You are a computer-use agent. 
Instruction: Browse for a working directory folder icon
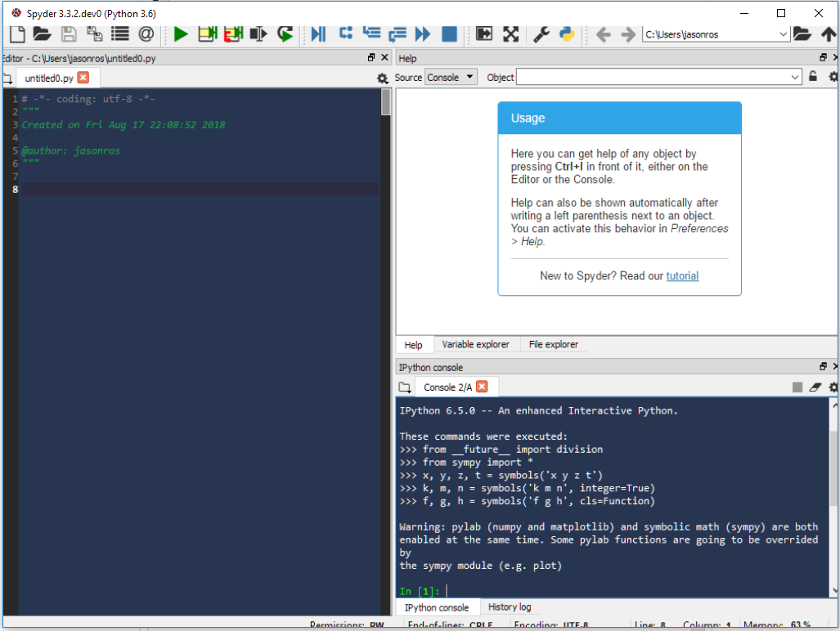802,34
